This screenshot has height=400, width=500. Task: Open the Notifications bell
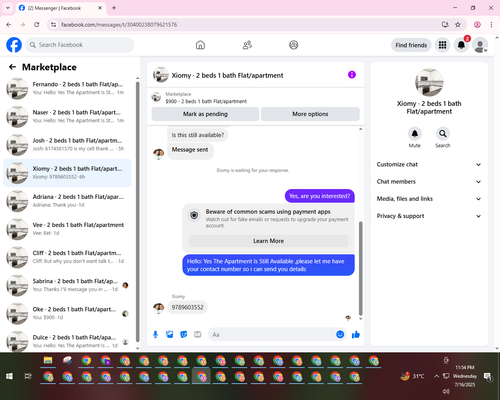pos(461,45)
